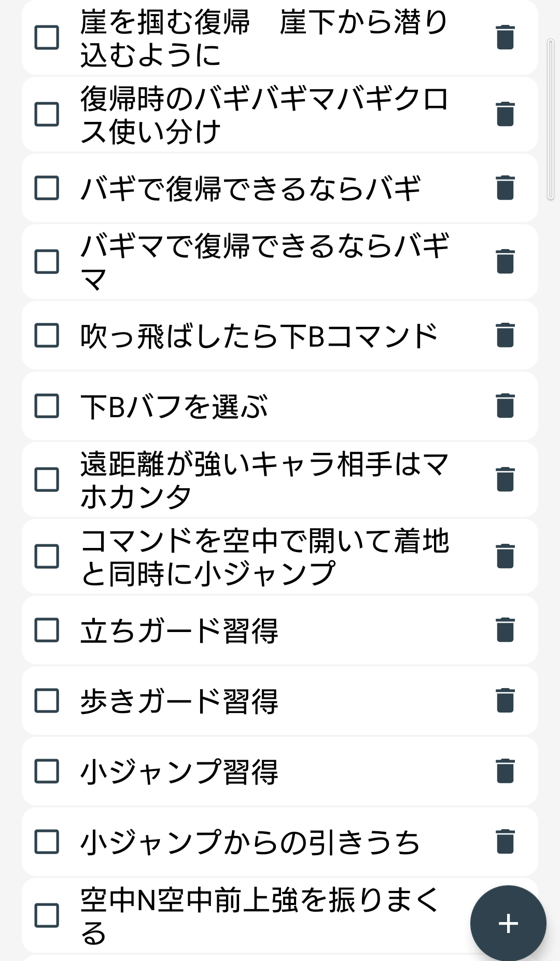Click the vertical scrollbar thumb
Image resolution: width=560 pixels, height=961 pixels.
[x=551, y=119]
